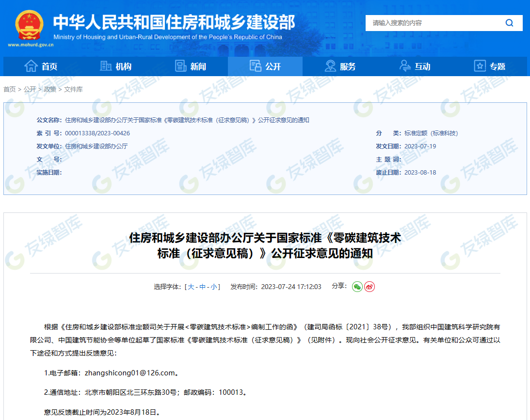Click the www.mohurd.gov.cn address text
Image resolution: width=530 pixels, height=420 pixels.
point(31,45)
